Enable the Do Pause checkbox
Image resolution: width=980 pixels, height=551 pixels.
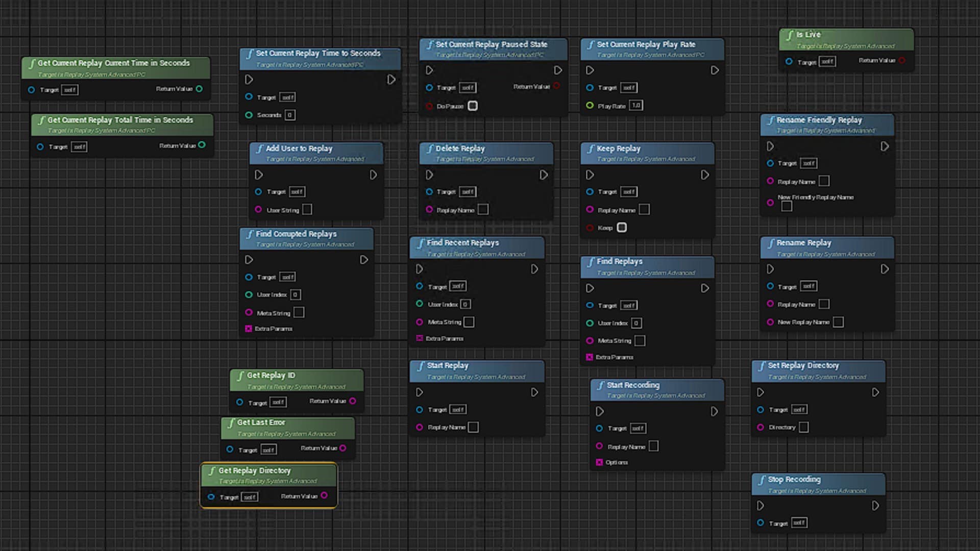(x=473, y=106)
